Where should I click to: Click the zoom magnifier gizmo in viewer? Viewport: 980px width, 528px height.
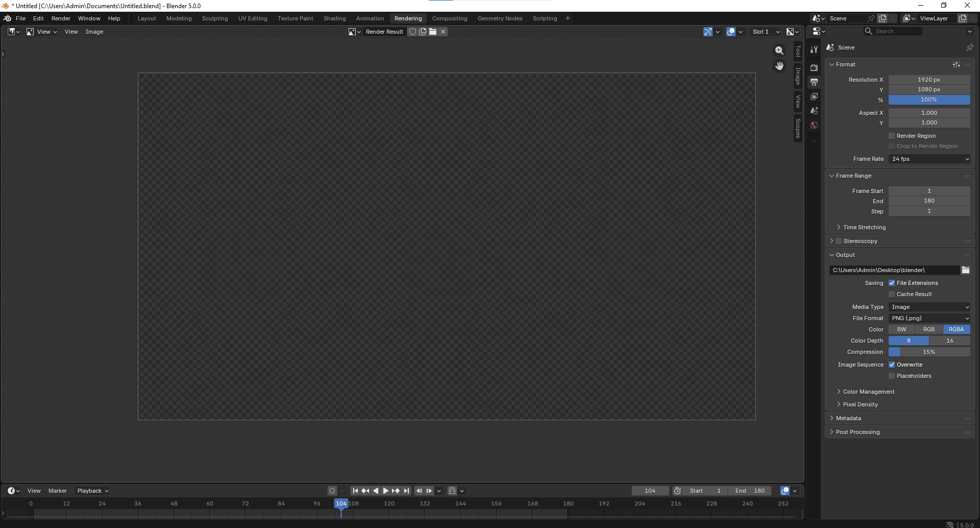tap(779, 51)
